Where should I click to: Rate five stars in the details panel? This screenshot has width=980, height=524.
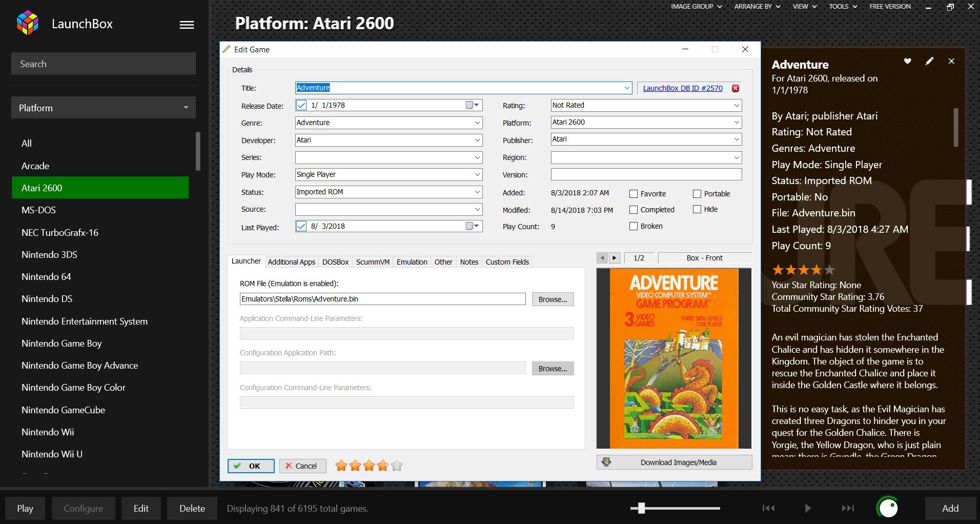pyautogui.click(x=829, y=270)
